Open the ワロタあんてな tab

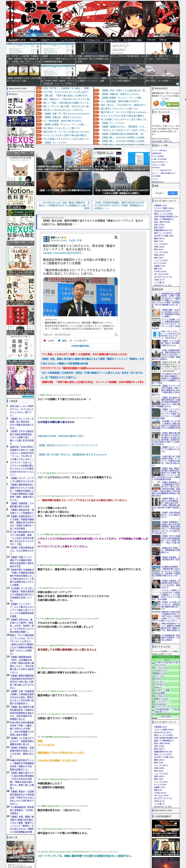click(x=92, y=40)
